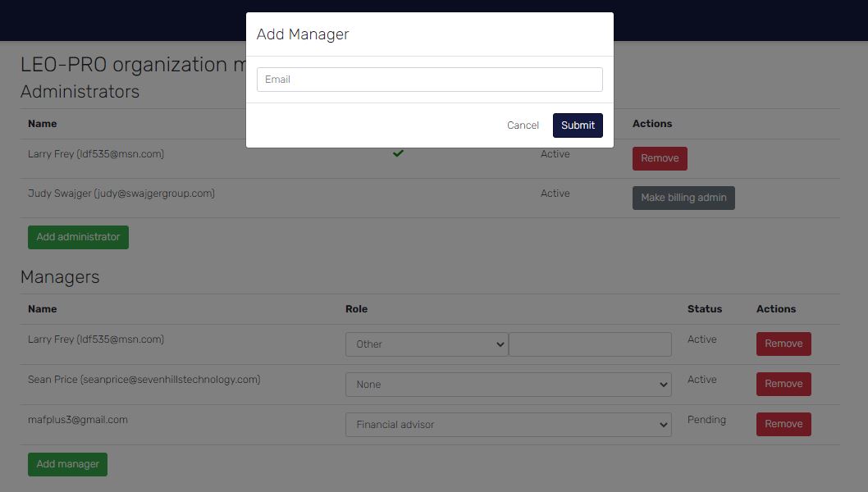This screenshot has height=492, width=868.
Task: Click the Name column header under Administrators
Action: point(42,123)
